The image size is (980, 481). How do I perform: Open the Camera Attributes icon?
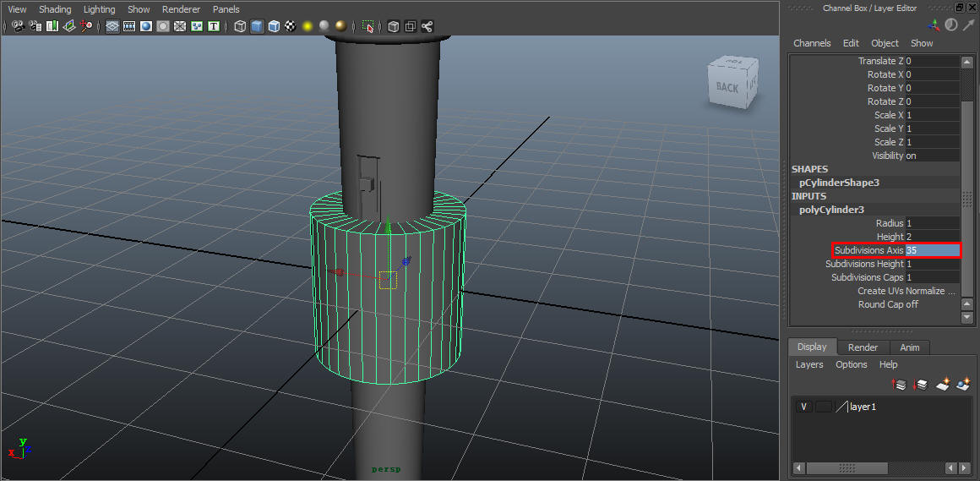click(35, 26)
